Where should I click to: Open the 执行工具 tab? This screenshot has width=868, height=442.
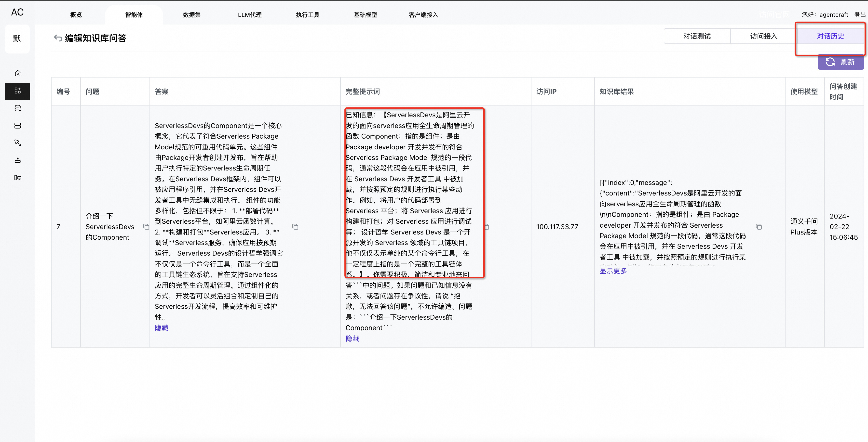tap(308, 15)
